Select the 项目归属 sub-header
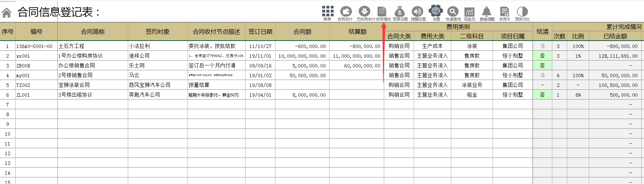 coord(513,36)
